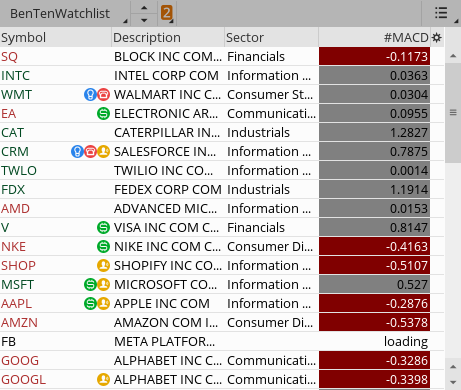Select the AMD symbol
461x390 pixels.
click(15, 209)
